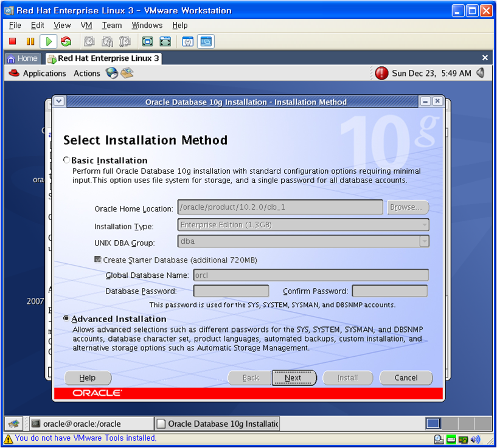Click the Quick Switch toolbar icon
Image resolution: width=497 pixels, height=448 pixels.
165,41
